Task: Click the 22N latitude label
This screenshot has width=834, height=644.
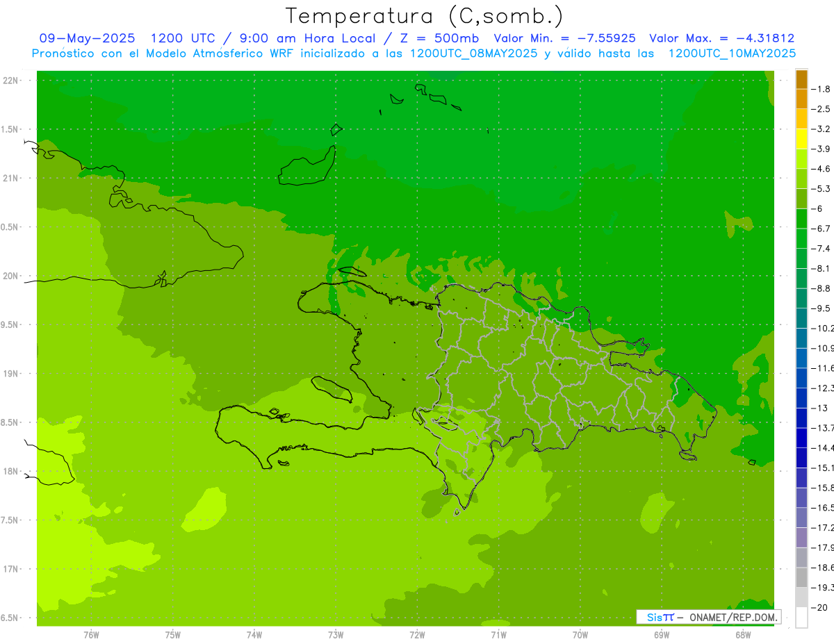Action: click(12, 81)
